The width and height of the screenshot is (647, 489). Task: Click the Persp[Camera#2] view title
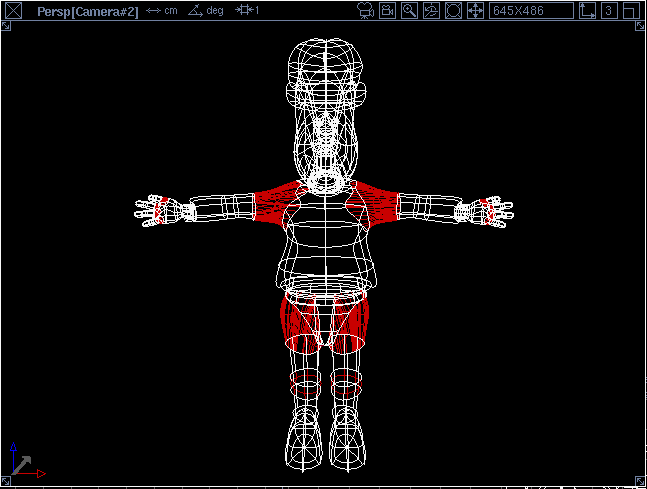(87, 11)
